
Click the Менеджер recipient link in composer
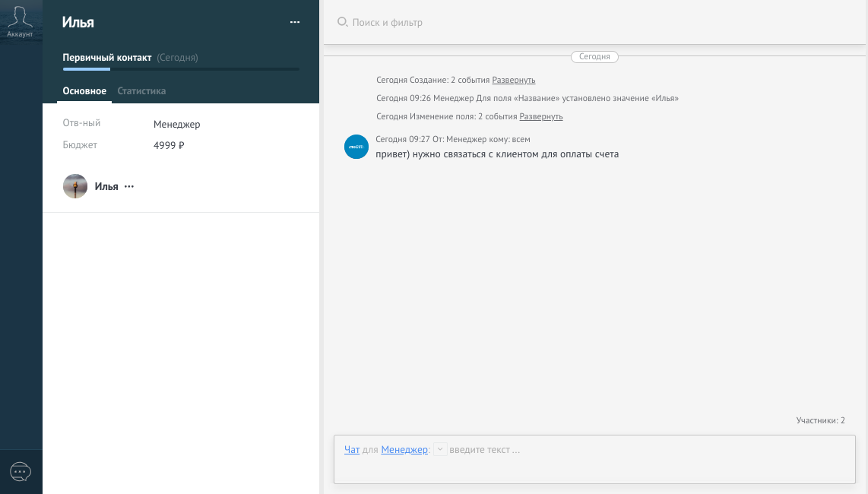point(404,450)
